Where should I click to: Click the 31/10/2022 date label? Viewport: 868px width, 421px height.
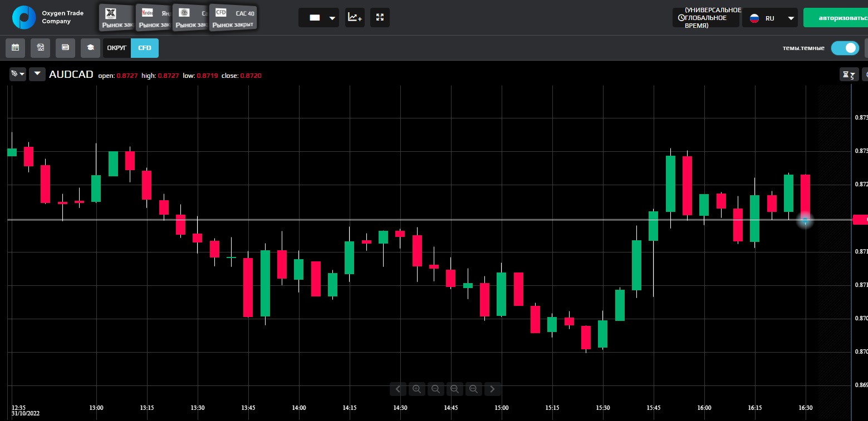click(x=26, y=414)
